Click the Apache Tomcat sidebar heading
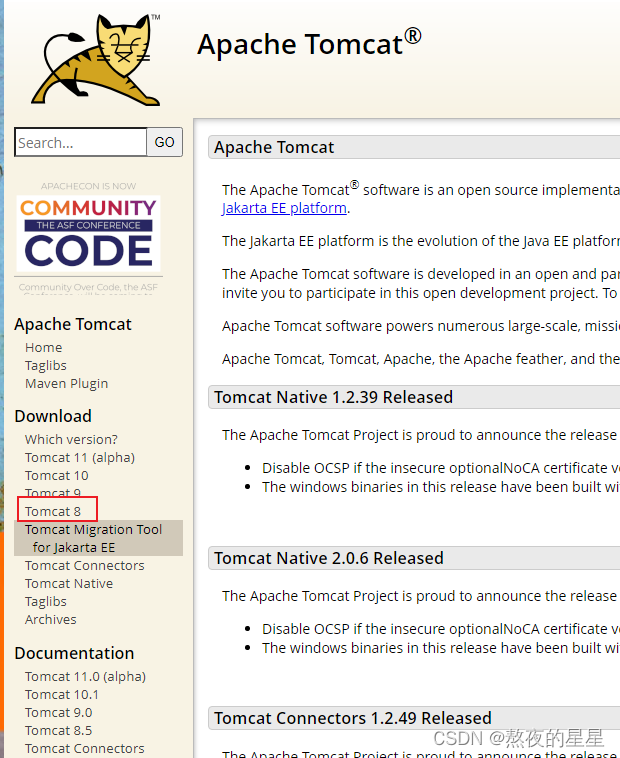Screen dimensions: 620x758 73,324
